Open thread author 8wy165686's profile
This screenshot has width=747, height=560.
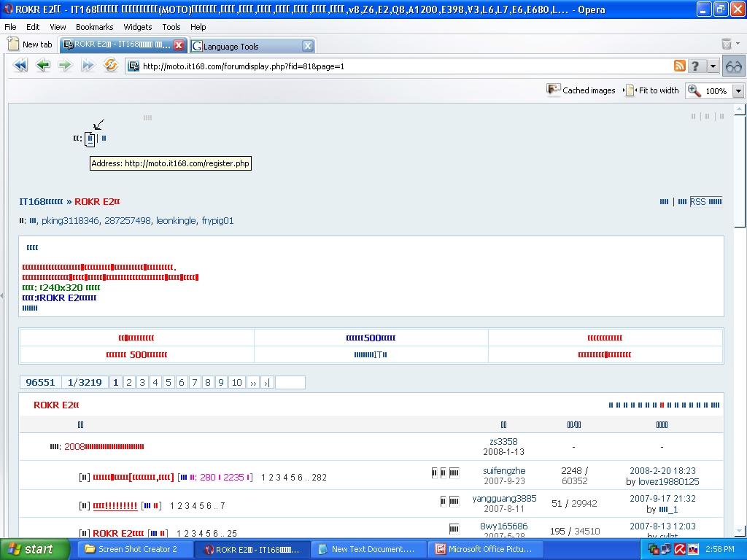click(504, 526)
